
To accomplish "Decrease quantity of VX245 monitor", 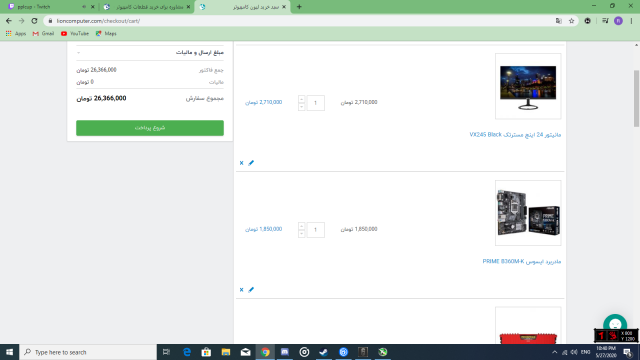I will click(302, 107).
